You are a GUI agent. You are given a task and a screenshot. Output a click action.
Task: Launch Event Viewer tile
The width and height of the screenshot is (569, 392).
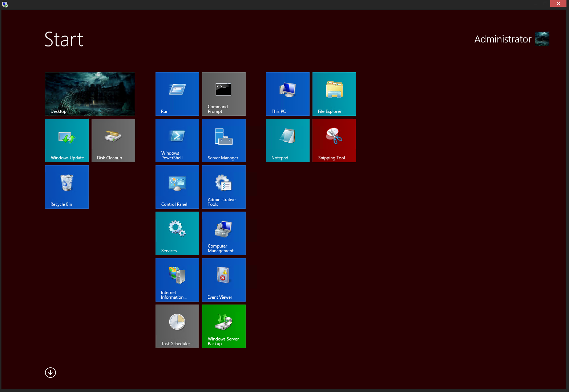click(x=224, y=280)
